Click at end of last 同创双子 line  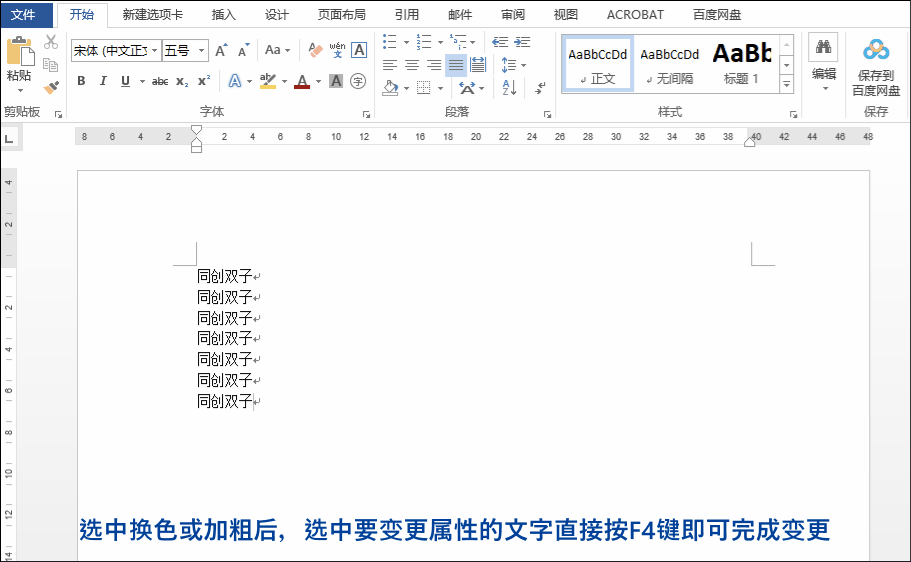tap(254, 401)
